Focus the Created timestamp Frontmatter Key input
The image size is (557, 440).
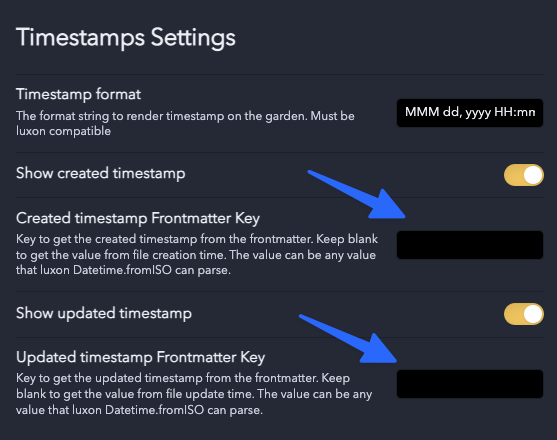click(470, 245)
